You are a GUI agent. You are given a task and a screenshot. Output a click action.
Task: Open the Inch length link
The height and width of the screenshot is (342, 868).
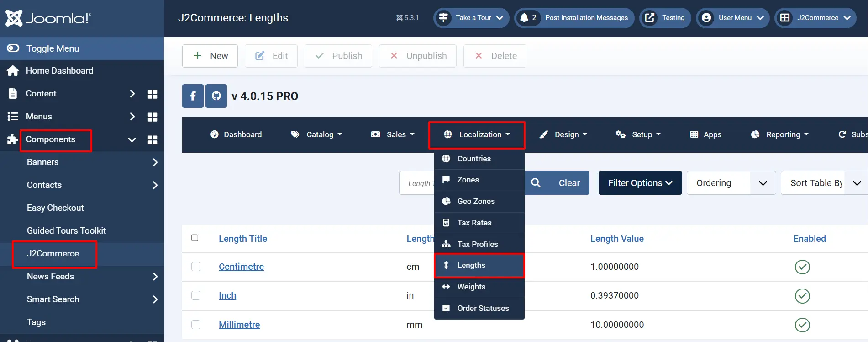click(x=227, y=295)
